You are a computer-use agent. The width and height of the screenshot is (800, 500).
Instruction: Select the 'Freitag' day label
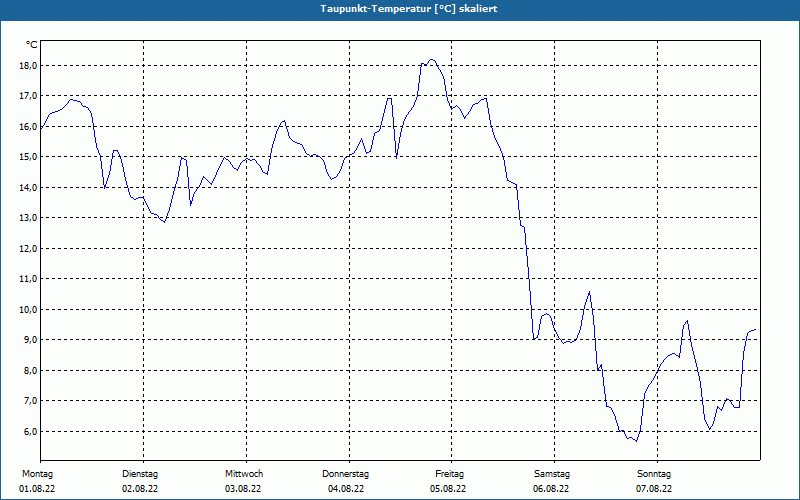pos(449,474)
